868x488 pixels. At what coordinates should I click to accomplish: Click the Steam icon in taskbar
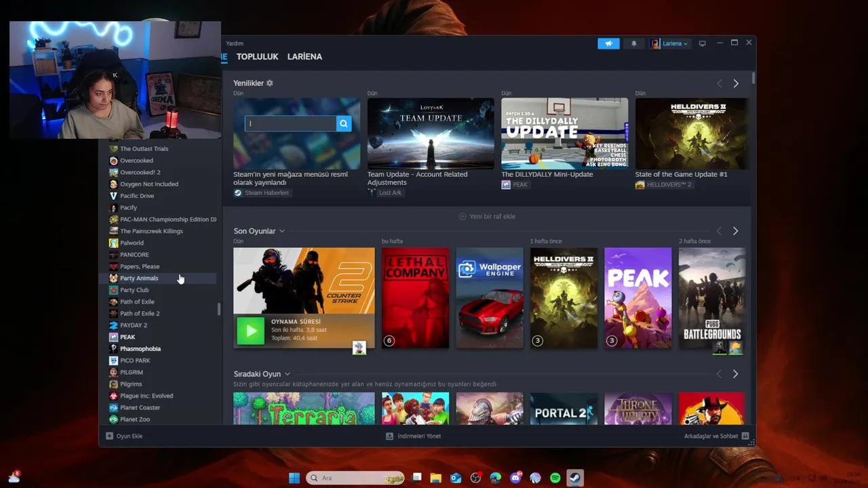(575, 478)
